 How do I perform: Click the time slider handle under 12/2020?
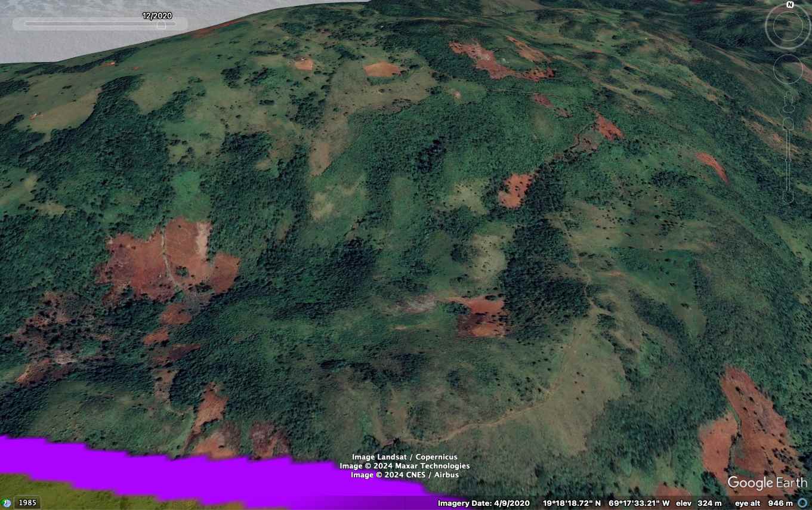[160, 25]
